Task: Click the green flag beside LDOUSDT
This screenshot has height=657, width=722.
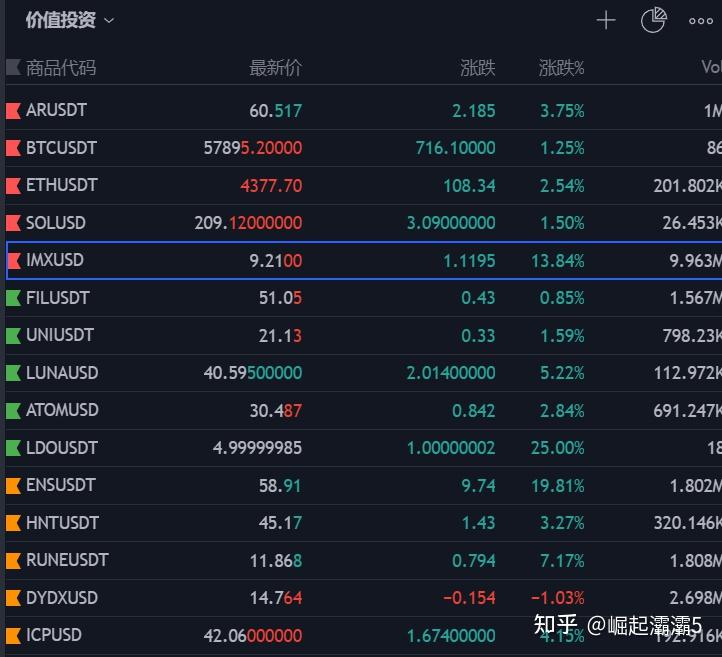Action: 13,448
